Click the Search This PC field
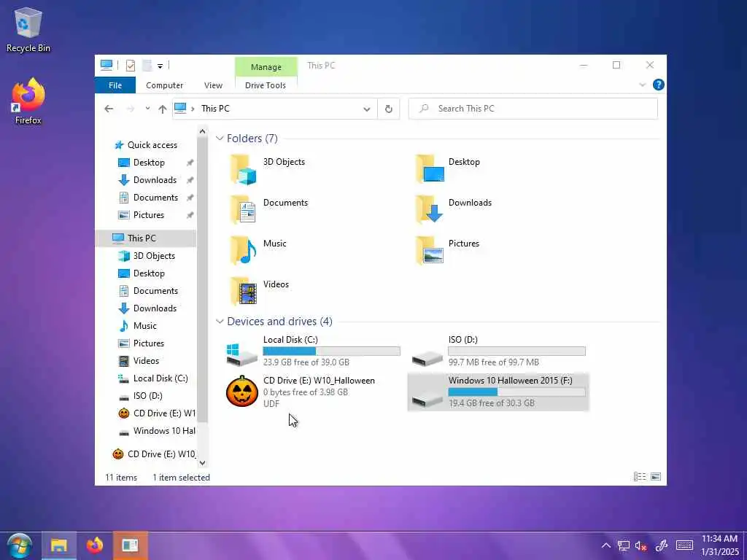The width and height of the screenshot is (747, 560). point(533,109)
